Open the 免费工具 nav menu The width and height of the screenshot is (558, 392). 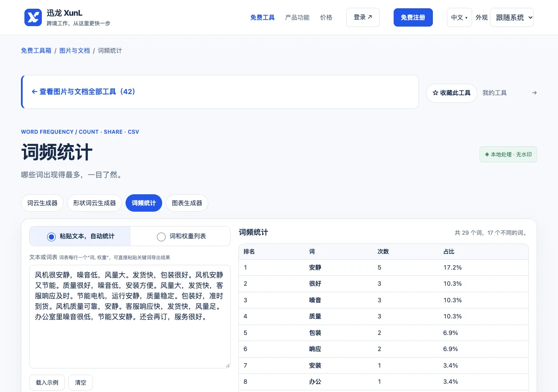pyautogui.click(x=262, y=17)
